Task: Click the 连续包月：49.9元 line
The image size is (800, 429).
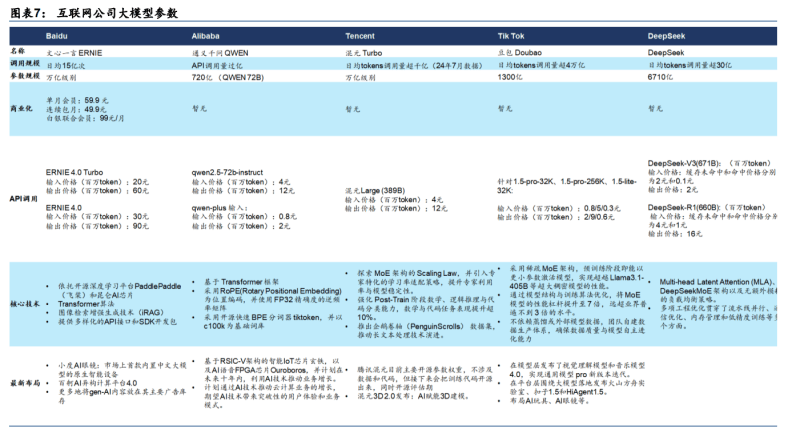Action: click(x=77, y=109)
